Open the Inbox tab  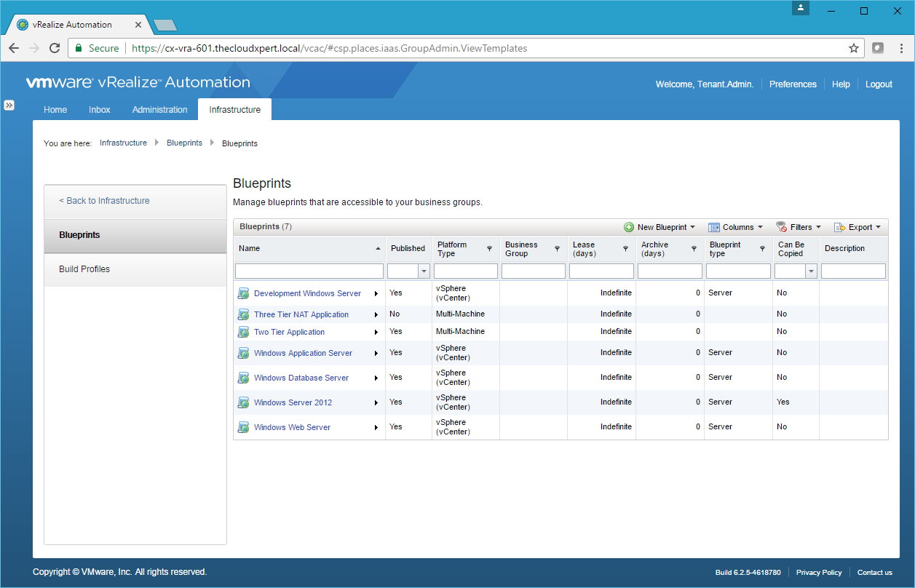click(x=100, y=110)
